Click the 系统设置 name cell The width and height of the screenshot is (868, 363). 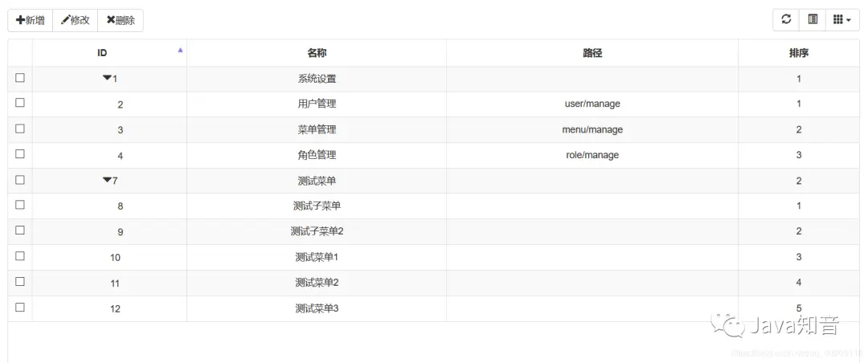317,79
